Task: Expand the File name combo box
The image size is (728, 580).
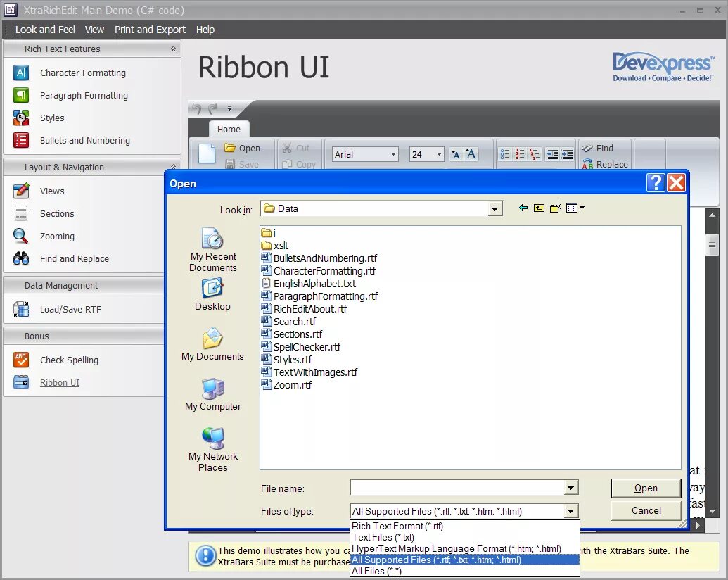Action: click(x=571, y=488)
